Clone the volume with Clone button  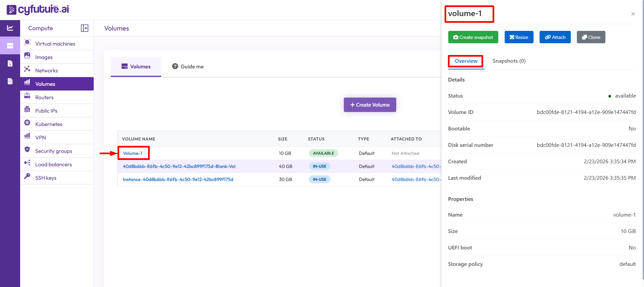(x=591, y=37)
